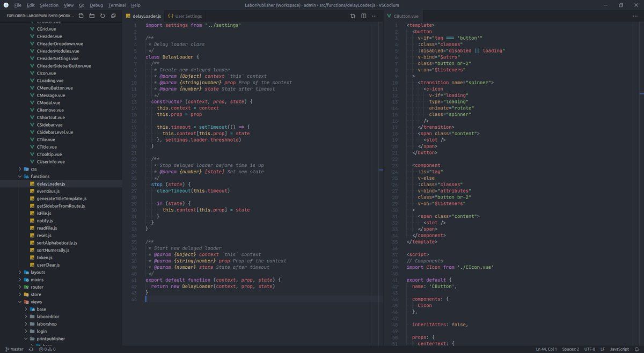The image size is (644, 353).
Task: Expand the login folder
Action: click(x=61, y=331)
